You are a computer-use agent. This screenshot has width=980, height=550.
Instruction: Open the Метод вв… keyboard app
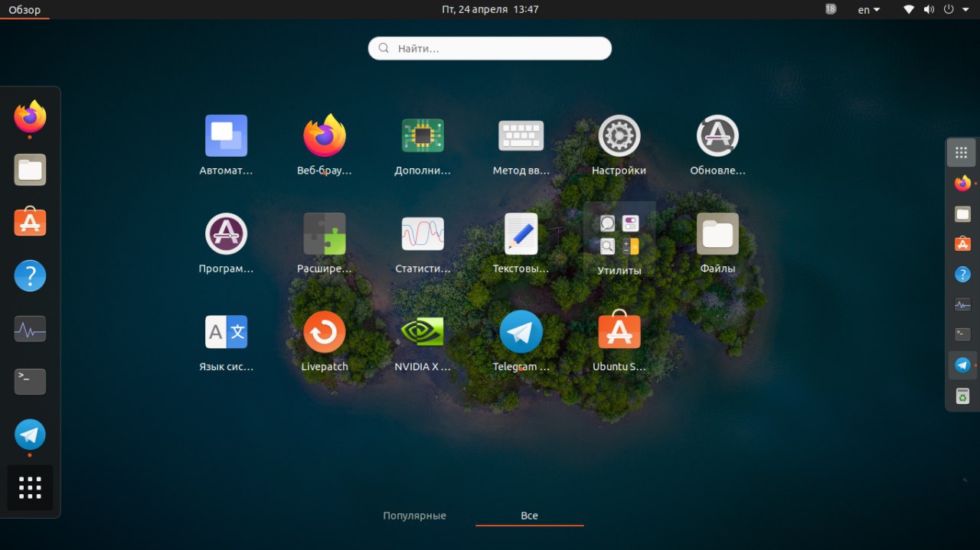521,145
